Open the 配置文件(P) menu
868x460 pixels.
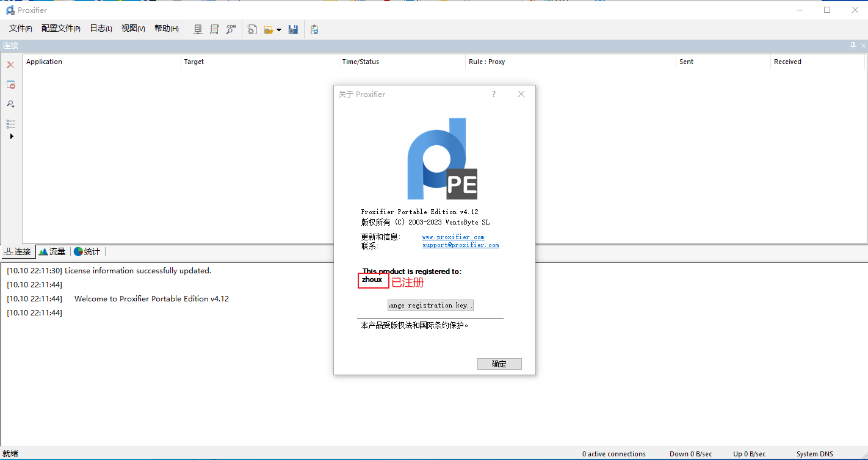point(60,29)
